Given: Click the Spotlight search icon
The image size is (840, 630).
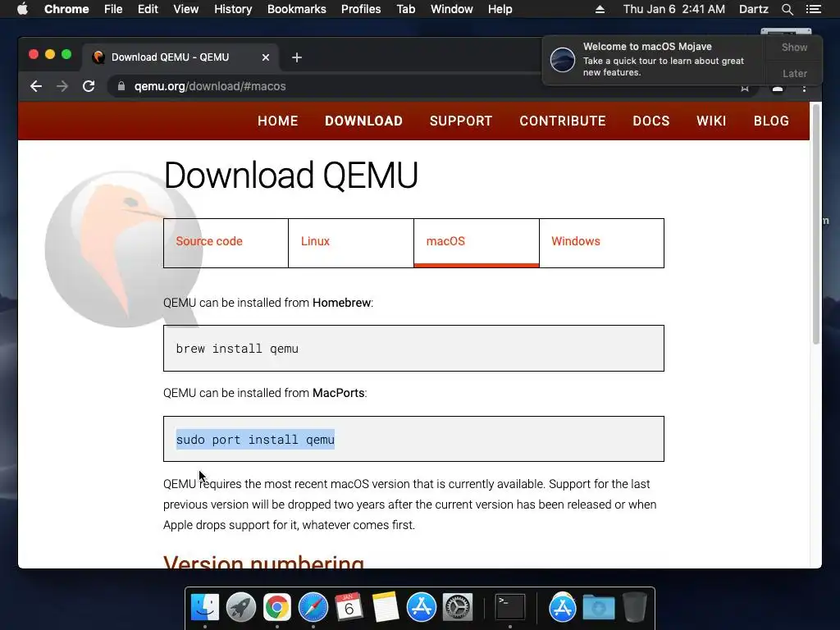Looking at the screenshot, I should coord(787,9).
